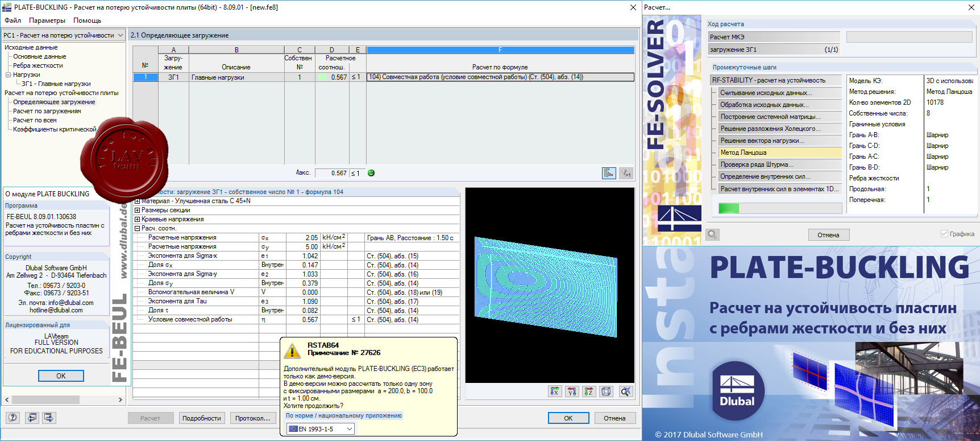Click the warning triangle icon in RSTAB64 note
980x441 pixels.
click(292, 351)
